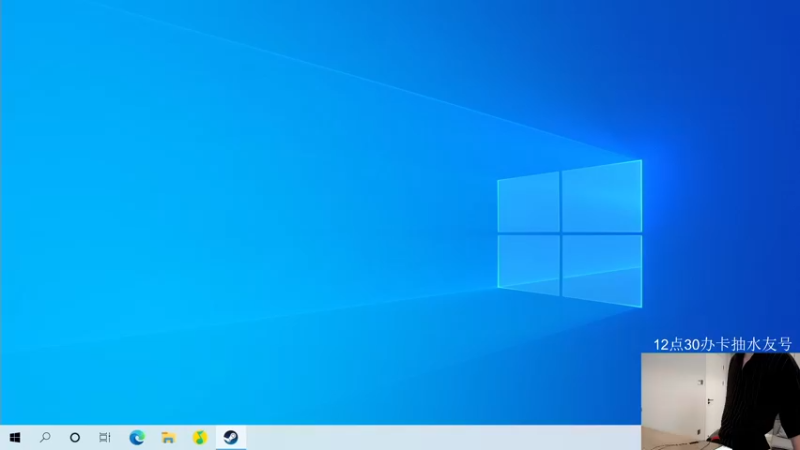
Task: Open Task View in taskbar
Action: tap(105, 438)
